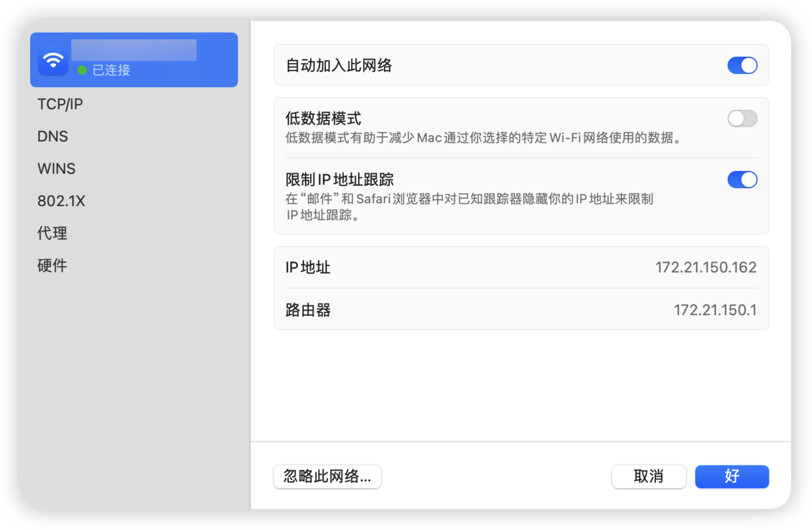
Task: Open the WINS settings pane
Action: (x=57, y=169)
